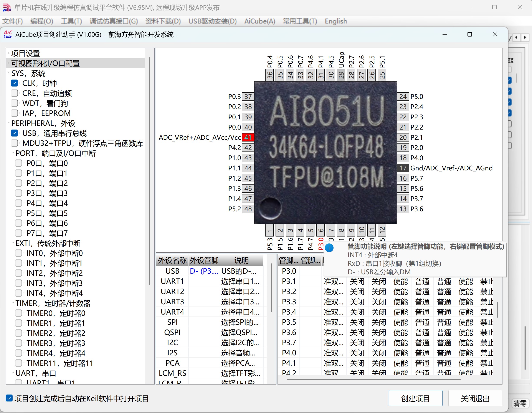532x413 pixels.
Task: Collapse the EXTI, 传统外部中断 node
Action: pyautogui.click(x=13, y=243)
